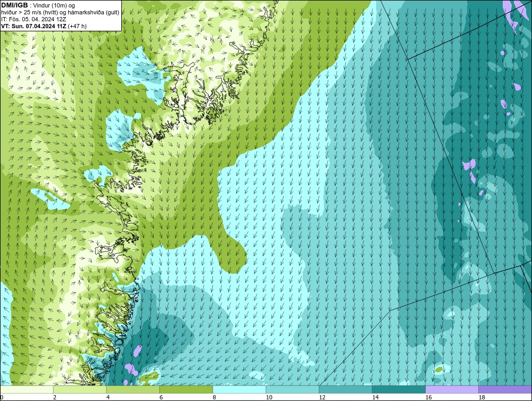The width and height of the screenshot is (532, 401).
Task: Click the '(+47 h)' forecast offset text
Action: [77, 26]
